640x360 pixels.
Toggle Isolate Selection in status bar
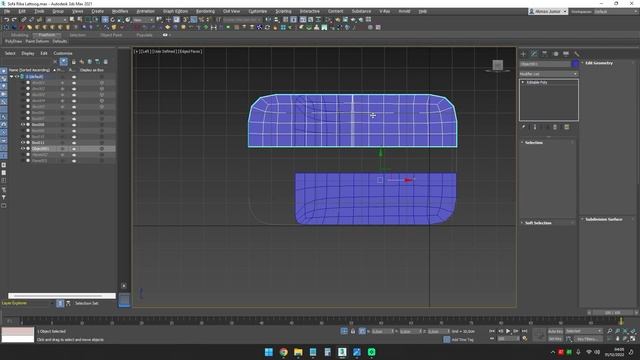344,331
